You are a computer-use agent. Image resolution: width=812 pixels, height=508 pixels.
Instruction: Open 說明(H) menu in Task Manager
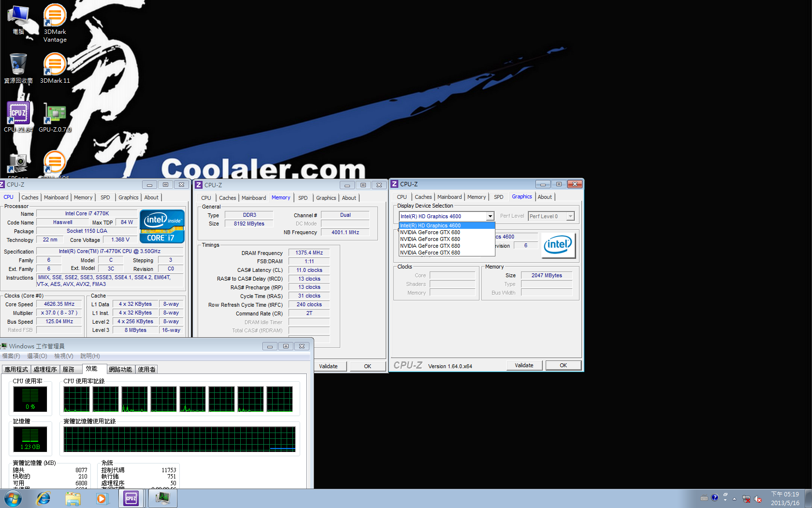90,356
